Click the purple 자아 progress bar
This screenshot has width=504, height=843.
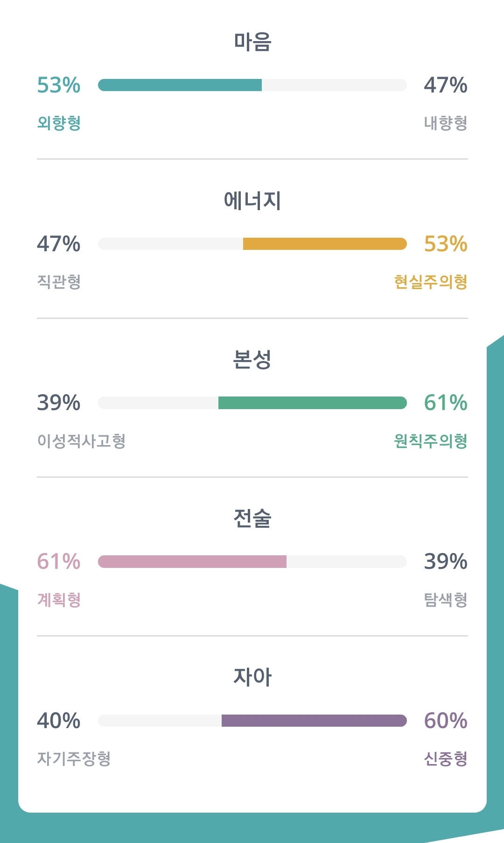coord(252,721)
